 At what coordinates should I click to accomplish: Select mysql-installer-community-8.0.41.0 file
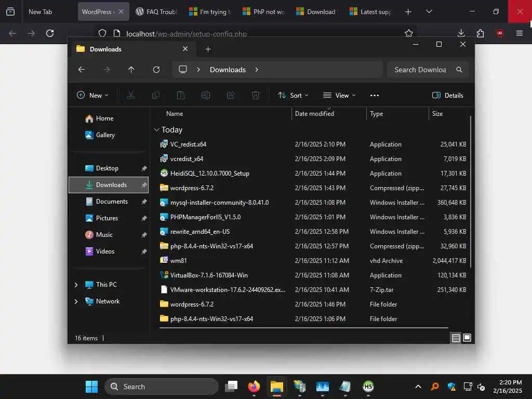pos(219,203)
